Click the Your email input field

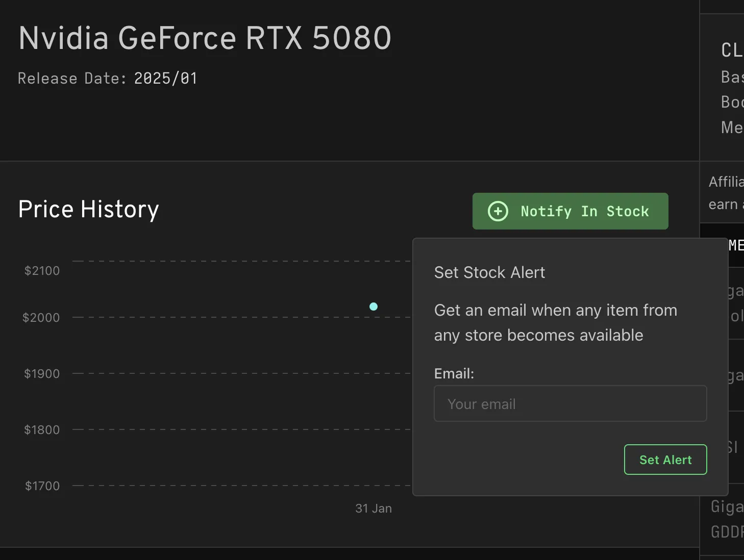(570, 403)
